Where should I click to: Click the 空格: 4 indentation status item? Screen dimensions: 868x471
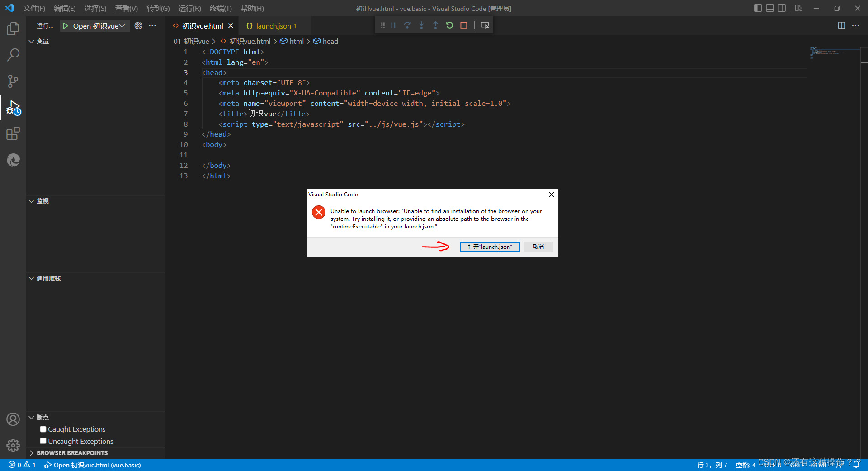point(745,465)
